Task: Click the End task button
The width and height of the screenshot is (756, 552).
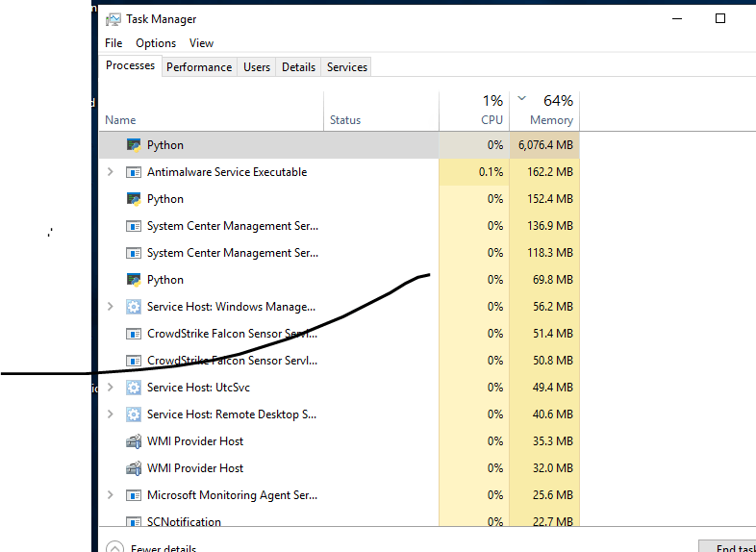Action: click(x=727, y=546)
